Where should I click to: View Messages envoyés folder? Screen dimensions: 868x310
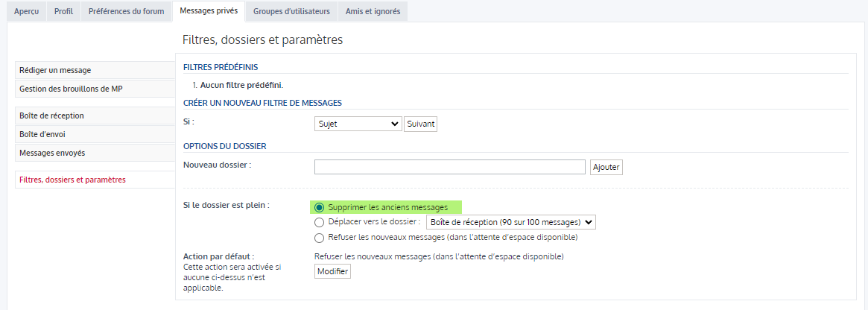(52, 153)
